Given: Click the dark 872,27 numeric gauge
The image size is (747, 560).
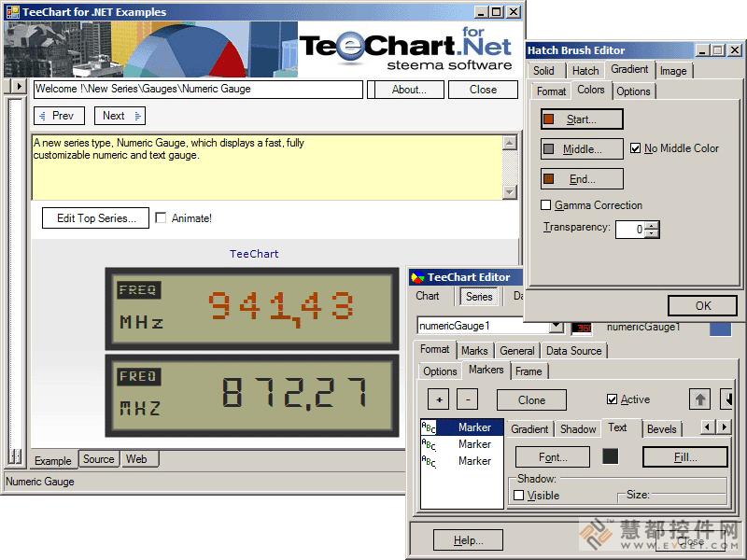Looking at the screenshot, I should 252,395.
